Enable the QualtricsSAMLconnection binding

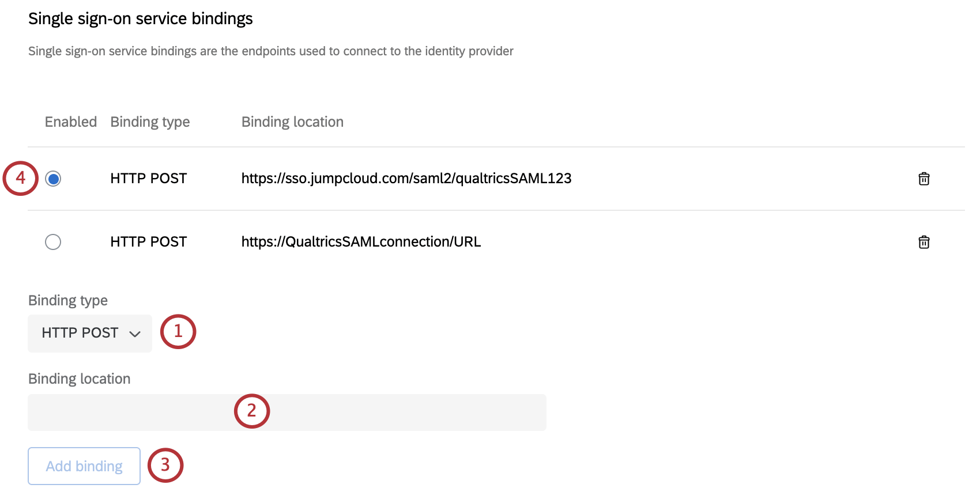(53, 242)
